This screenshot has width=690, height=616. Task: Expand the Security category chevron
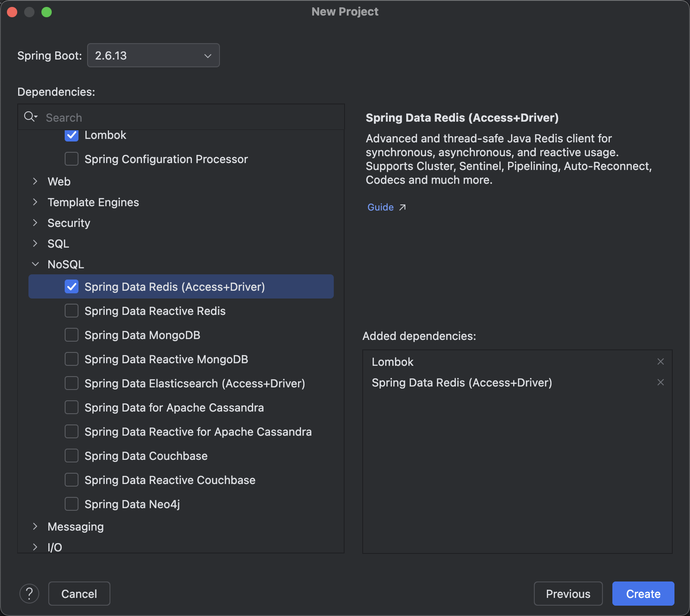click(35, 223)
